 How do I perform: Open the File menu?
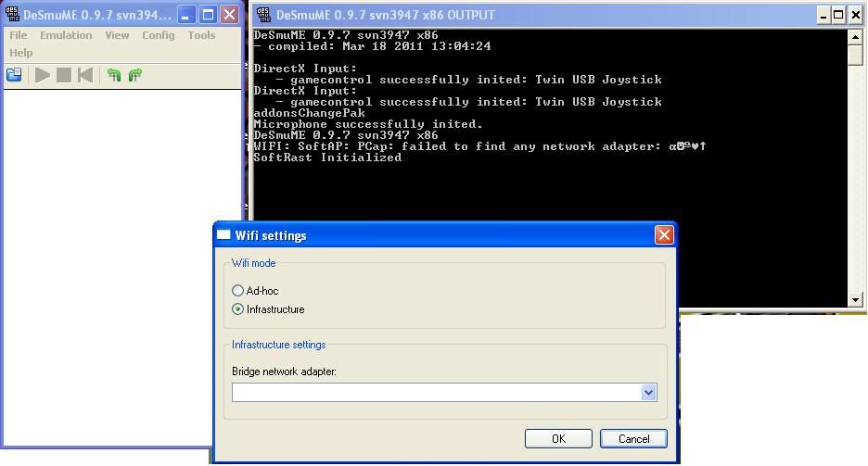pos(19,35)
